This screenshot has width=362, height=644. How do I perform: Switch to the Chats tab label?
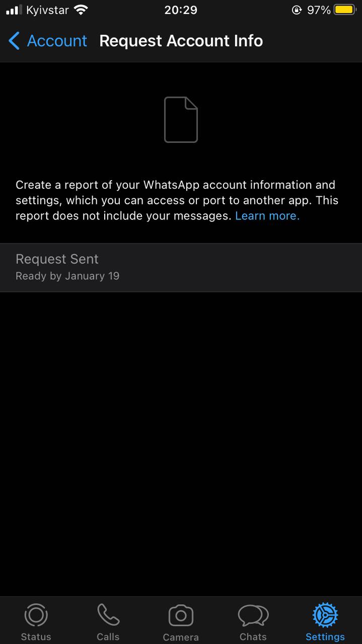[253, 636]
